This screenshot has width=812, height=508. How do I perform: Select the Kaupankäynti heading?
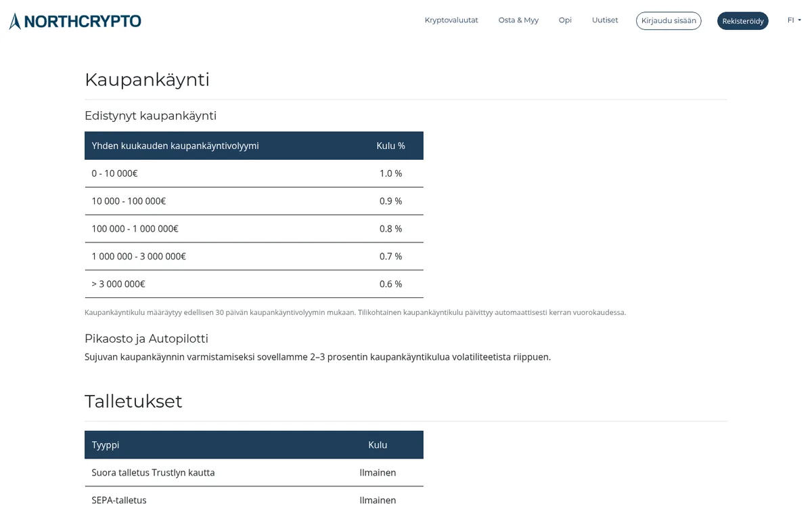[x=147, y=79]
